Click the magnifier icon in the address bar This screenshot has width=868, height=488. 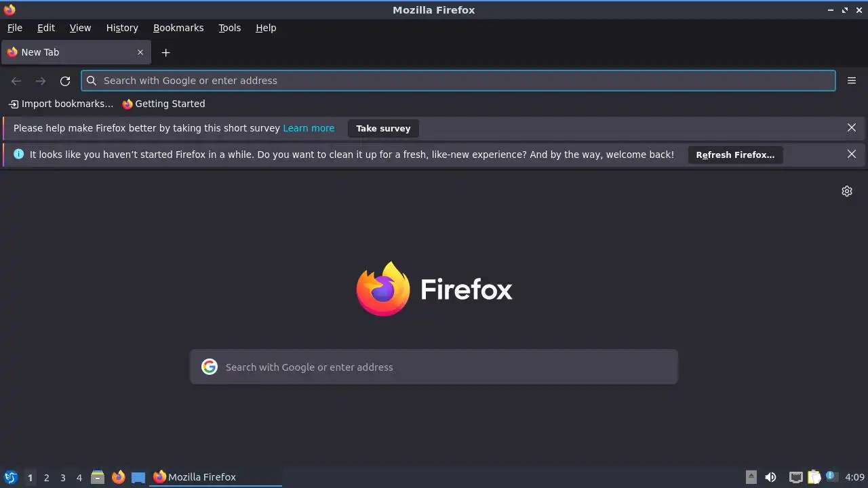(x=92, y=81)
